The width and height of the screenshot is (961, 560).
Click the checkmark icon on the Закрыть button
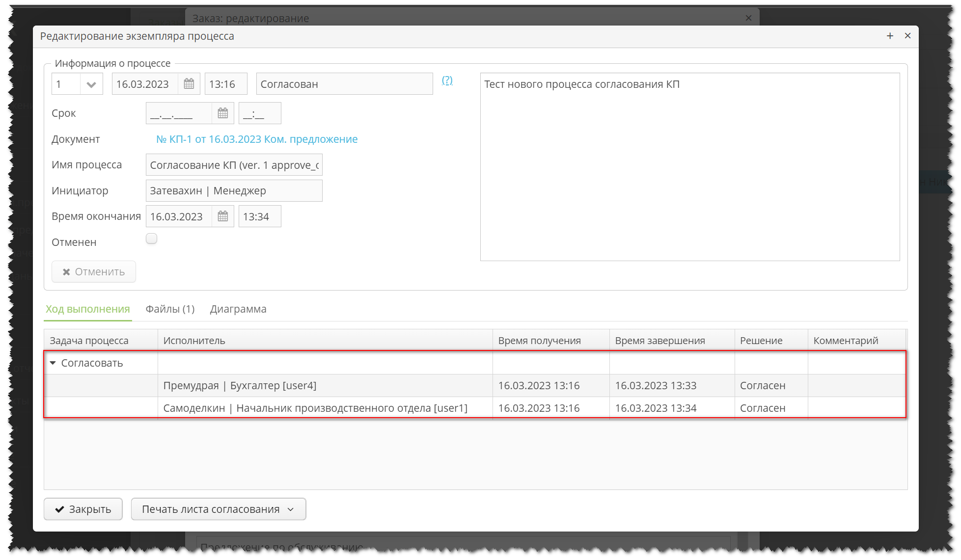(60, 509)
